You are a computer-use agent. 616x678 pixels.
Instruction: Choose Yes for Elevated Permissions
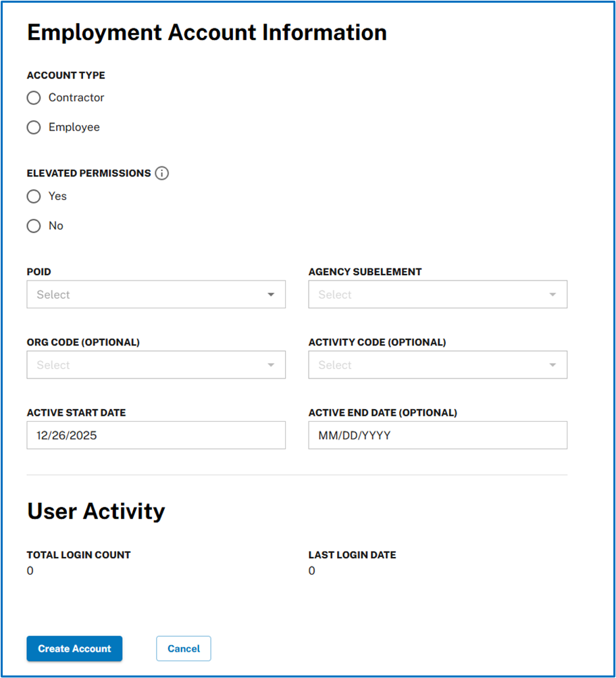click(x=33, y=196)
